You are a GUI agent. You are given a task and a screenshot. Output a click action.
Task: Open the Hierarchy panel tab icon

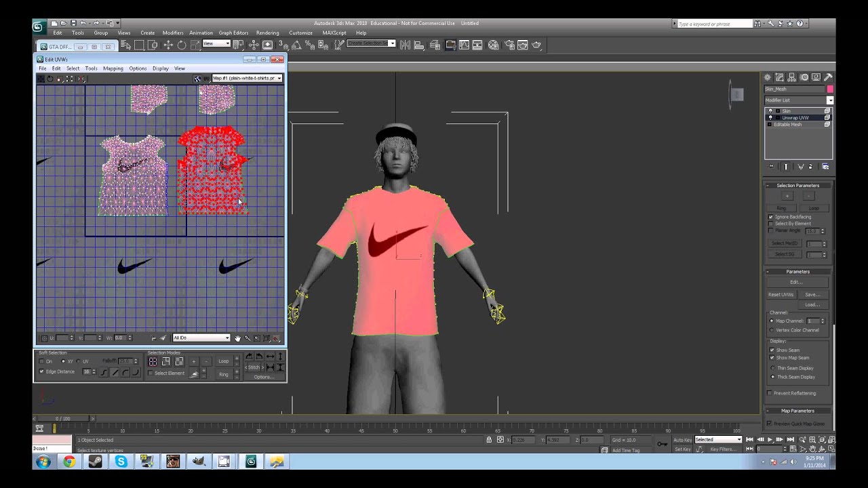(791, 77)
